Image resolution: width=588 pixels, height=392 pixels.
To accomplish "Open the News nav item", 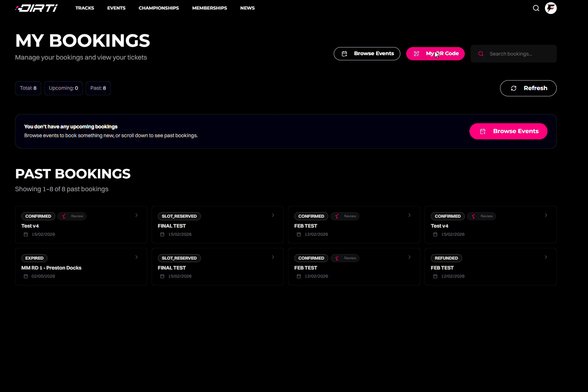I will [x=247, y=8].
